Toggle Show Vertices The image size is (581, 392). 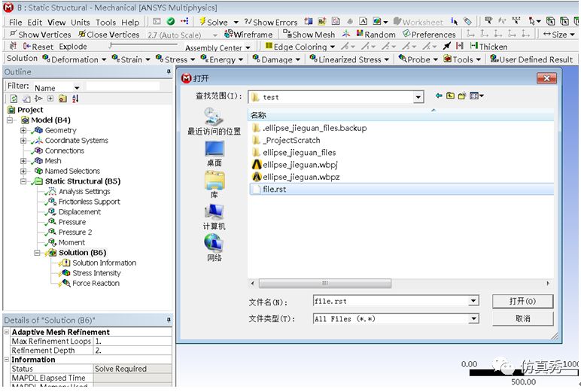(x=40, y=35)
